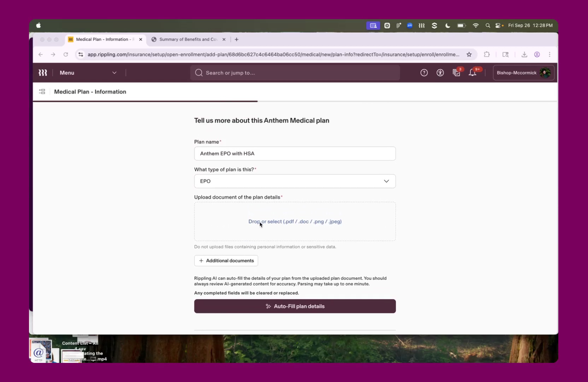Viewport: 588px width, 382px height.
Task: Click the Search or jump to field
Action: [295, 73]
